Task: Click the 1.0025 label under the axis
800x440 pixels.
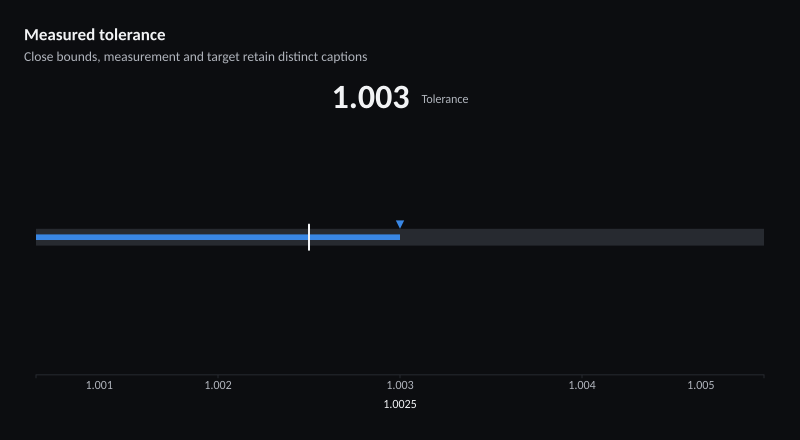Action: click(400, 404)
